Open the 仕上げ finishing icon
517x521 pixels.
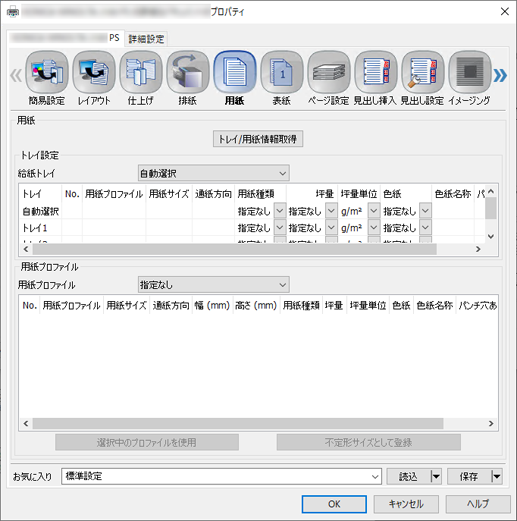point(141,72)
